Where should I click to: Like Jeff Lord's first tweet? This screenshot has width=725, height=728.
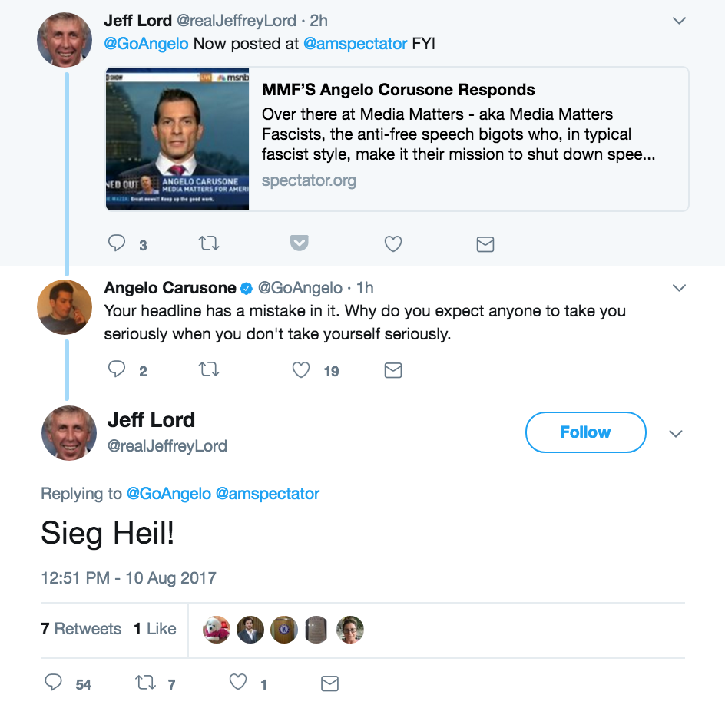[x=393, y=243]
